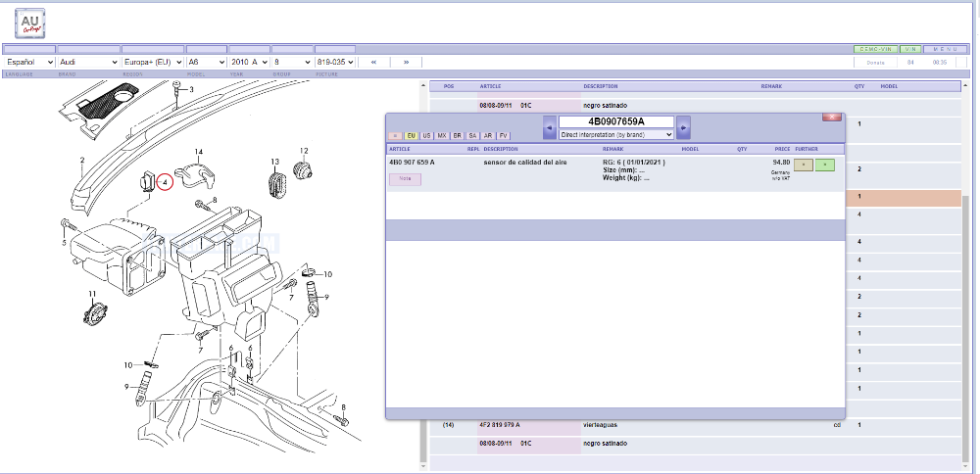Click the DEMO-VIN button
Viewport: 980px width, 474px height.
873,48
